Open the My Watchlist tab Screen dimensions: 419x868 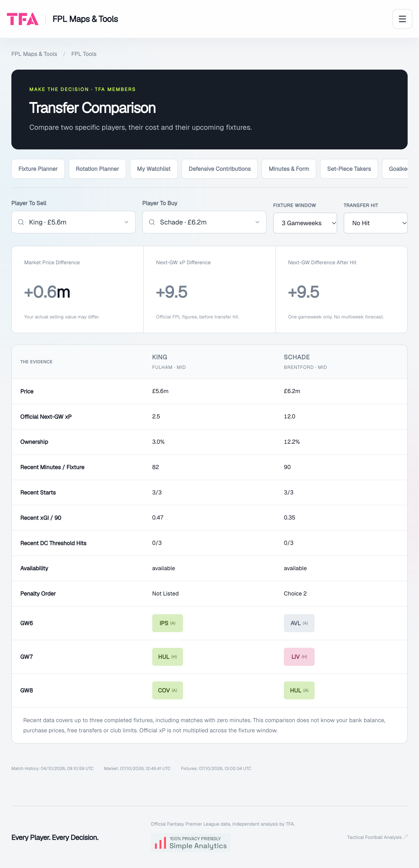point(154,169)
